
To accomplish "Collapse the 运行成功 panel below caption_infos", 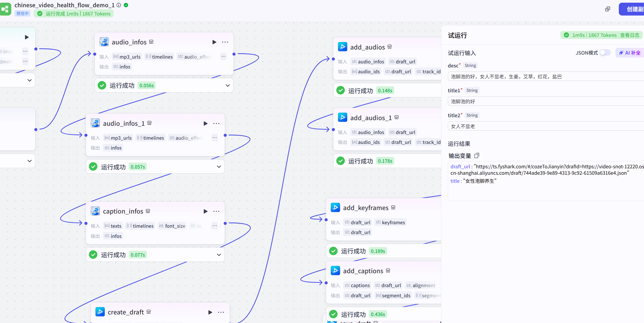I will point(218,254).
